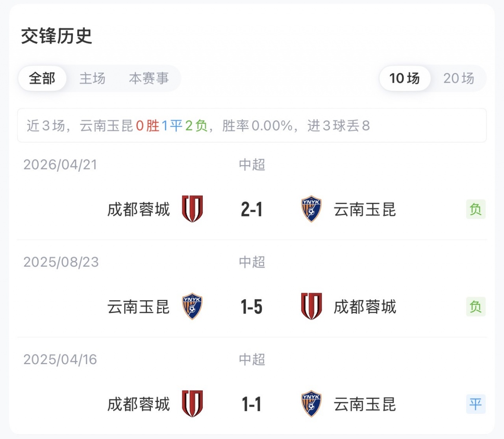The height and width of the screenshot is (439, 504).
Task: Click green 负 badge on 2-1 match
Action: 476,209
